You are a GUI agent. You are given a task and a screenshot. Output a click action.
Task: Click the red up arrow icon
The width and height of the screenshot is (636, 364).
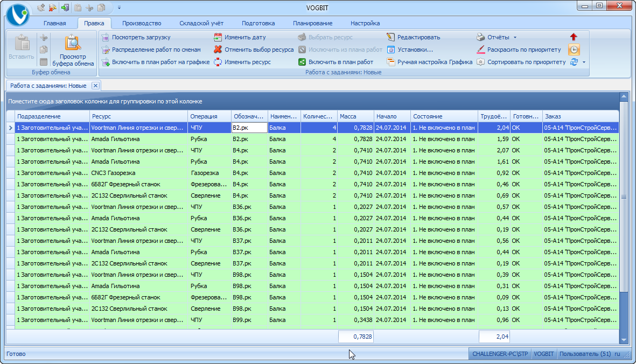click(x=574, y=37)
